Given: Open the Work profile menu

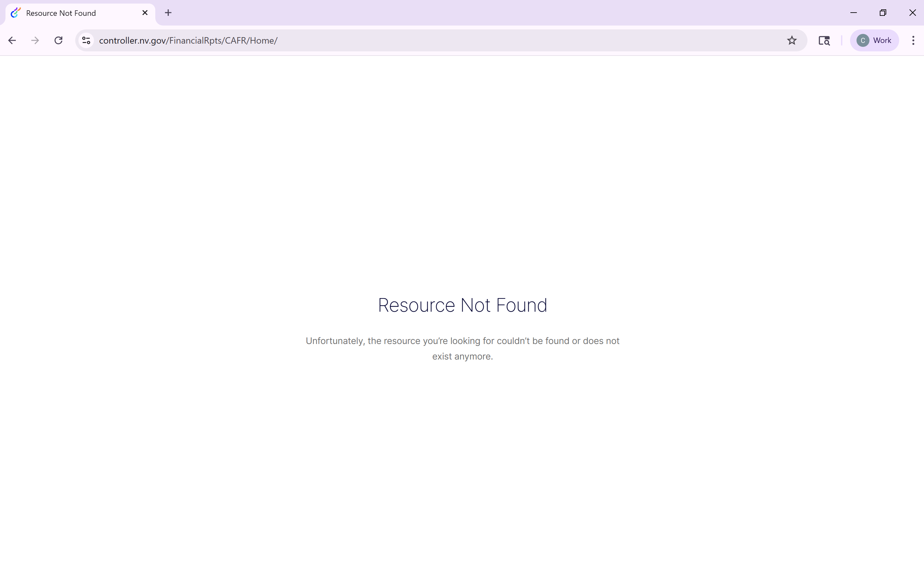Looking at the screenshot, I should point(874,40).
